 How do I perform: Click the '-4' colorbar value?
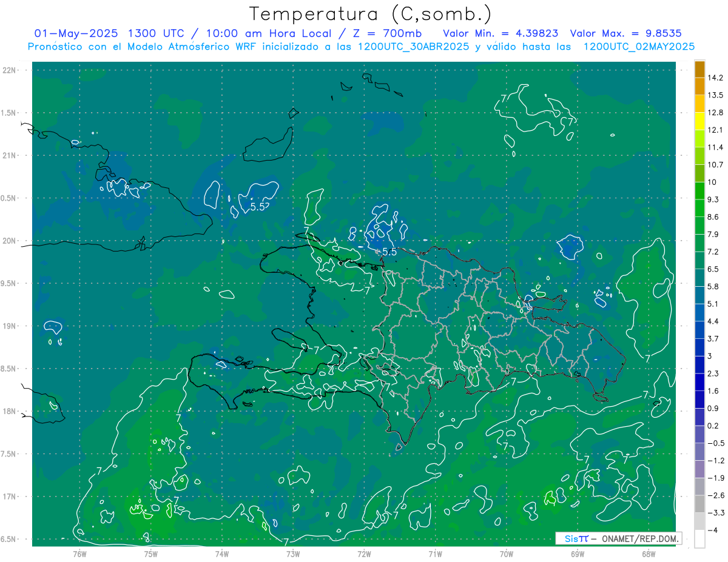point(713,530)
